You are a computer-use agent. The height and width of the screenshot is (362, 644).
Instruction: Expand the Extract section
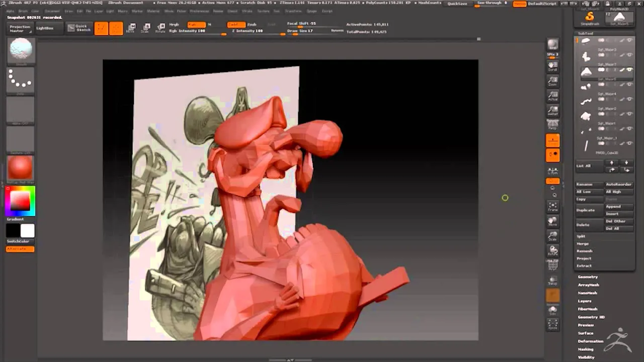pyautogui.click(x=584, y=265)
